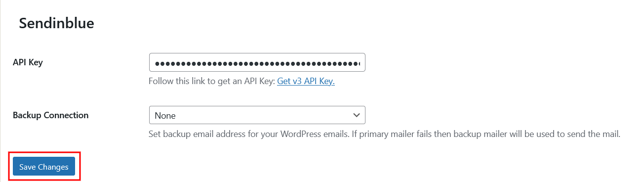
Task: Focus the masked API Key field
Action: point(257,63)
